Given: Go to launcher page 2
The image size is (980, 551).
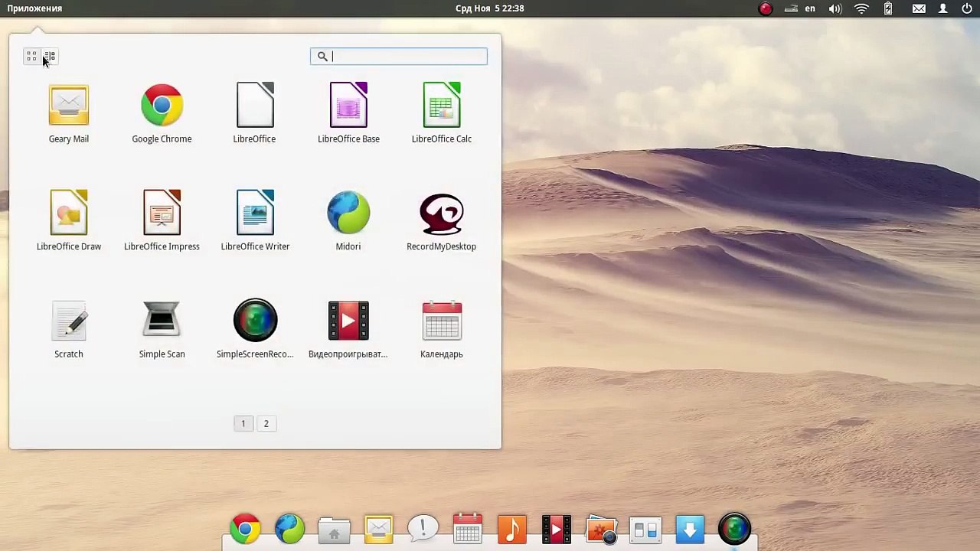Looking at the screenshot, I should click(266, 423).
